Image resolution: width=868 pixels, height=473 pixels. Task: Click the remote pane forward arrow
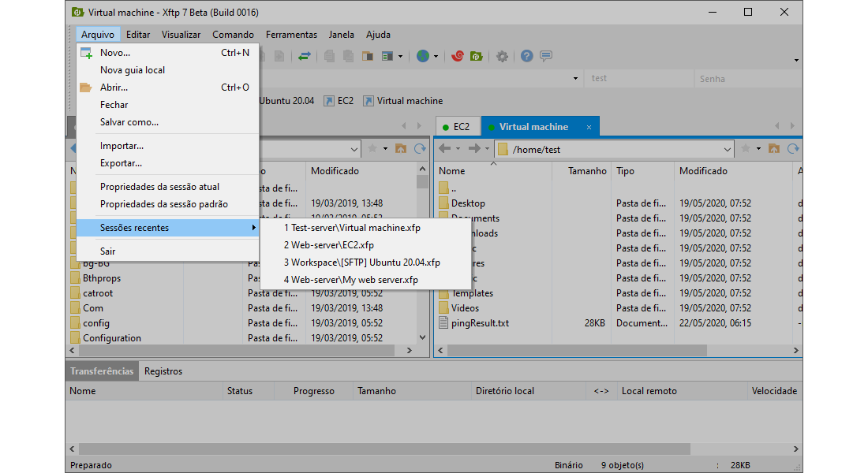coord(474,148)
